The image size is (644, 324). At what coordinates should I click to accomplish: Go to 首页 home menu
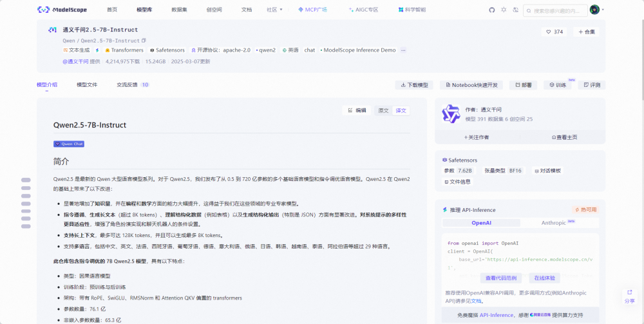tap(111, 10)
